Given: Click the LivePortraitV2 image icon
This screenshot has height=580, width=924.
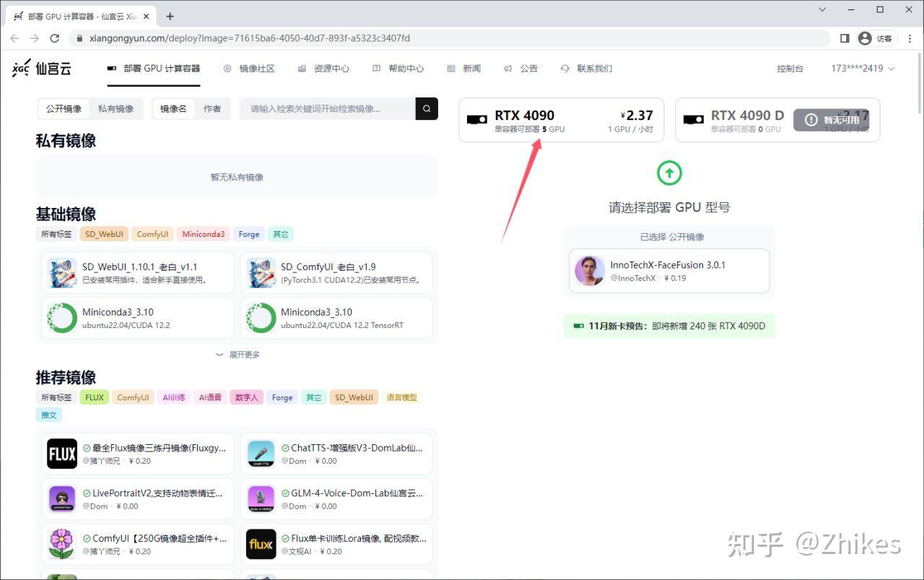Looking at the screenshot, I should [x=62, y=499].
